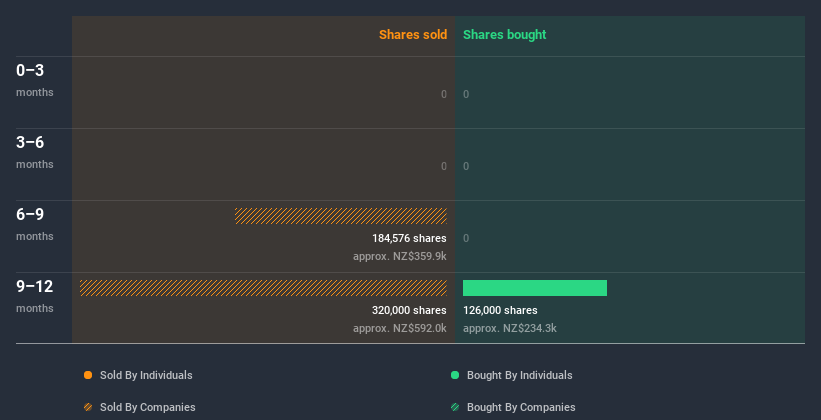Viewport: 821px width, 420px height.
Task: Select the 0–3 months row label
Action: pos(35,80)
